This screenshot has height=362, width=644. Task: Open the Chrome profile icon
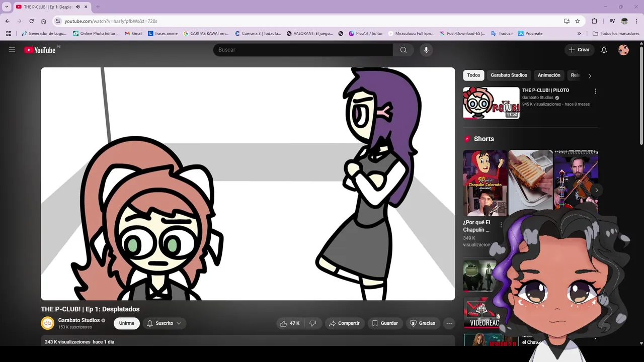(x=624, y=21)
